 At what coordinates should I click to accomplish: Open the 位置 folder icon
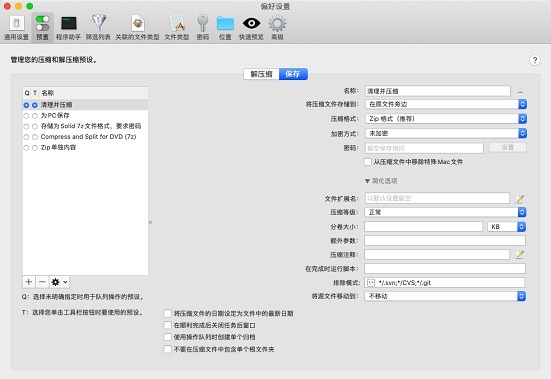coord(225,28)
